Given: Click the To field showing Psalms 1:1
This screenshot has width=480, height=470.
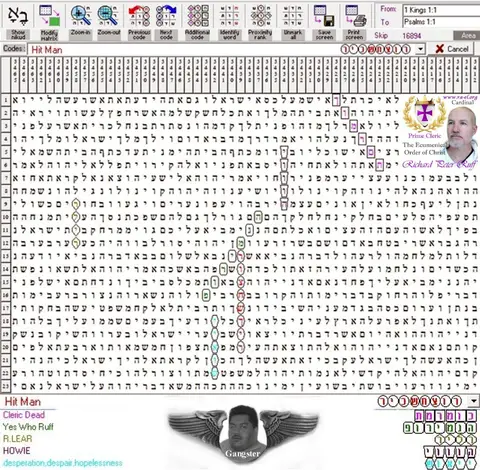Looking at the screenshot, I should pyautogui.click(x=441, y=22).
